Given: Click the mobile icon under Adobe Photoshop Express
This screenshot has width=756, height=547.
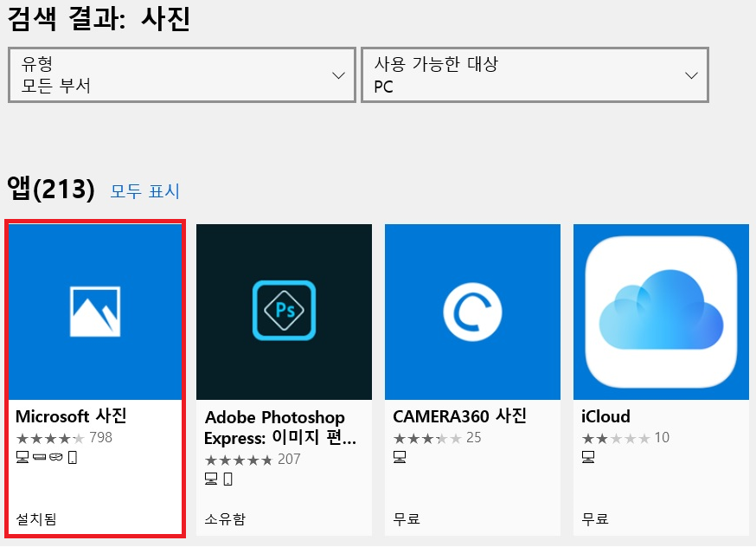Looking at the screenshot, I should (x=227, y=479).
